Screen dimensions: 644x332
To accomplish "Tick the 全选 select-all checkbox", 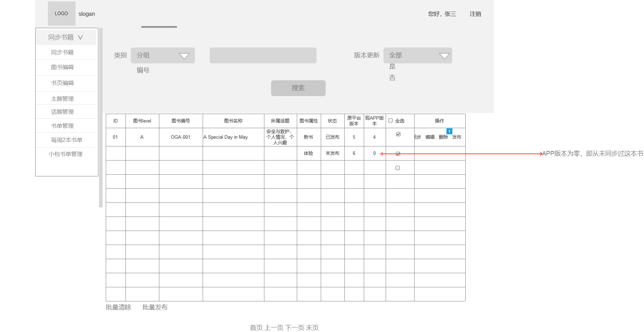I will (391, 120).
